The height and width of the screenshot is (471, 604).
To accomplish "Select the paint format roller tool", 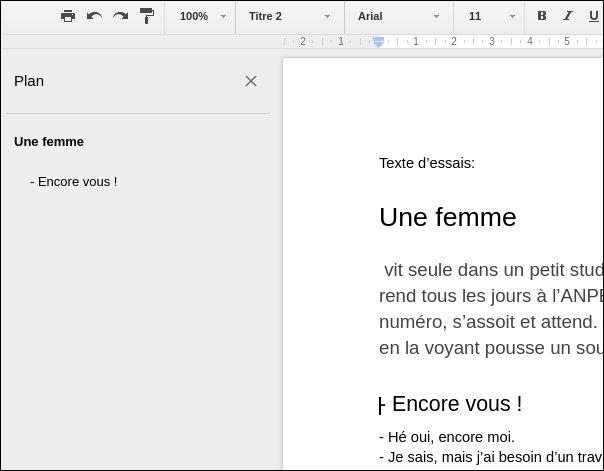I will 147,16.
